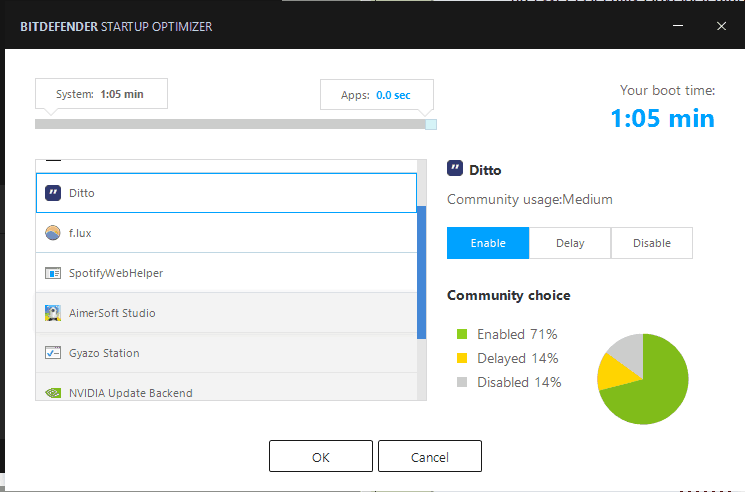Viewport: 745px width, 492px height.
Task: Set Ditto to Delay at startup
Action: tap(570, 243)
